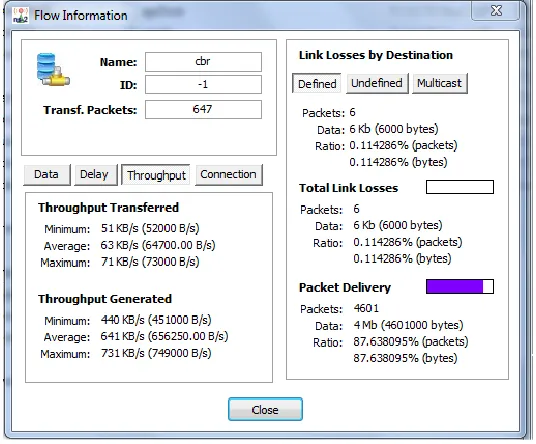
Task: Click Packet Delivery packets value 4601
Action: (x=366, y=308)
